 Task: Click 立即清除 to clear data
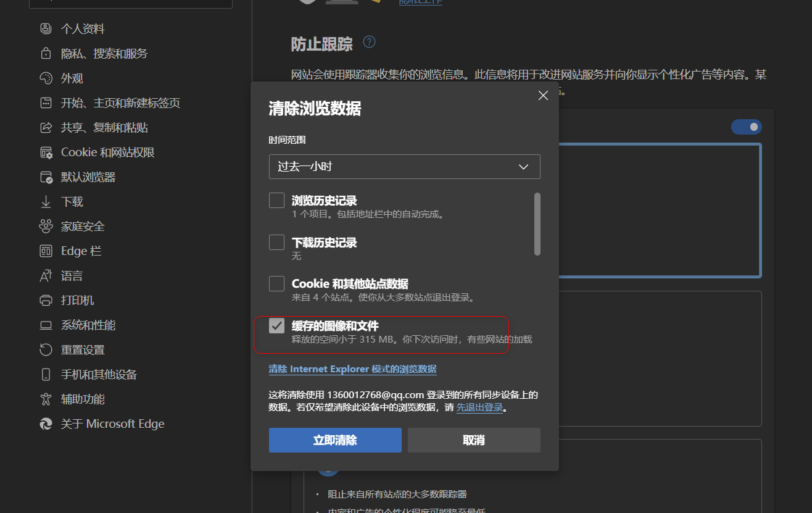click(335, 440)
